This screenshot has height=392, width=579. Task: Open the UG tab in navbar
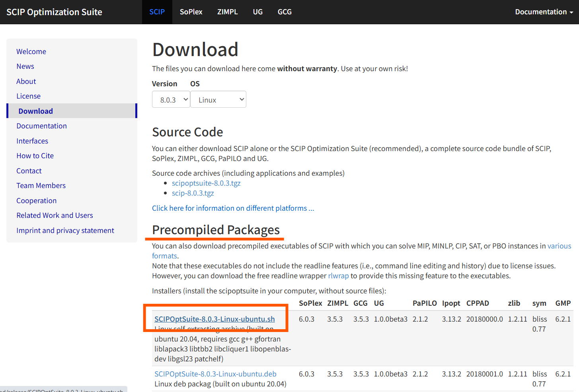258,12
